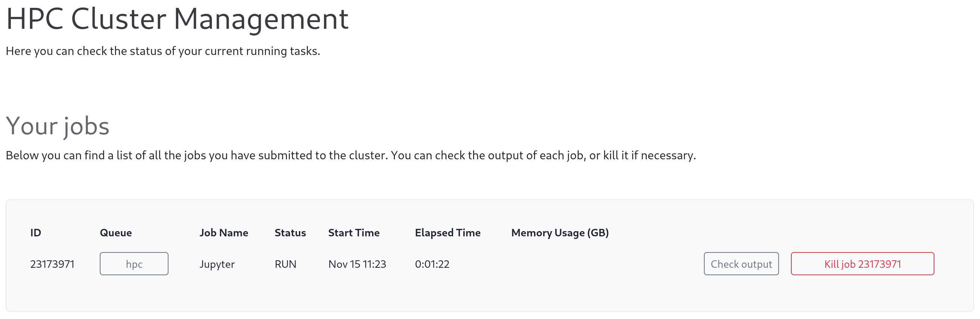Viewport: 980px width, 319px height.
Task: Click the Check output button
Action: click(x=741, y=264)
